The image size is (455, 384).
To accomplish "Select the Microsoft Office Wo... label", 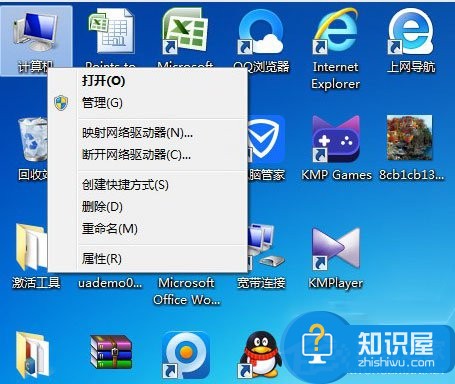I will click(x=186, y=291).
